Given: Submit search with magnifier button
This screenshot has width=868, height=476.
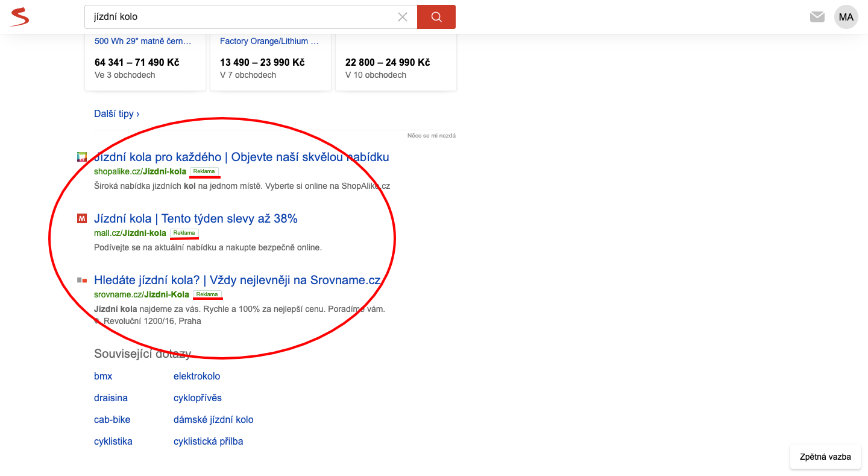Looking at the screenshot, I should coord(436,17).
